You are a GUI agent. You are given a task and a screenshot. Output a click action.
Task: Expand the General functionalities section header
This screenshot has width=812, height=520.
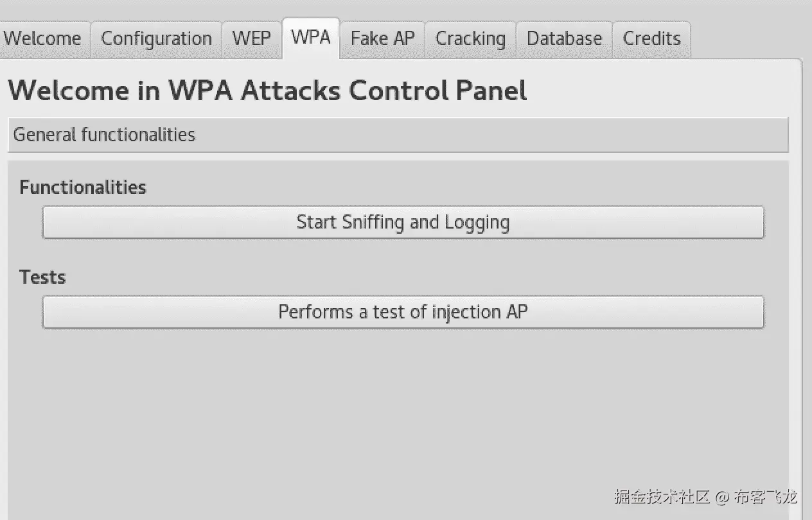pos(398,135)
